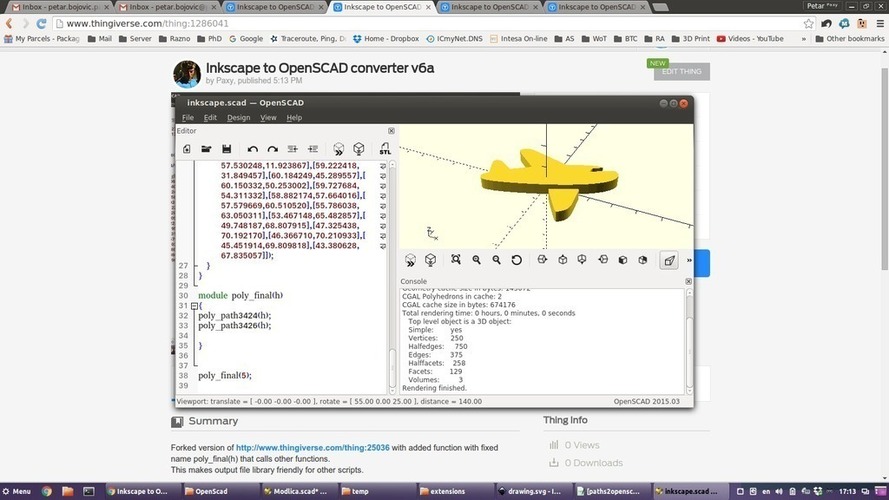
Task: Click the New file icon in OpenSCAD editor toolbar
Action: pyautogui.click(x=187, y=149)
